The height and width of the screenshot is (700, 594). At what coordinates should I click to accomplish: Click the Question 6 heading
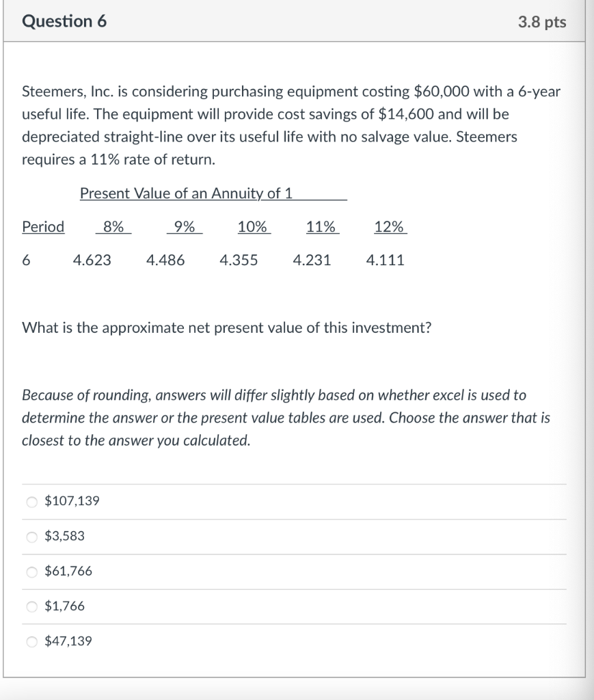[x=64, y=21]
